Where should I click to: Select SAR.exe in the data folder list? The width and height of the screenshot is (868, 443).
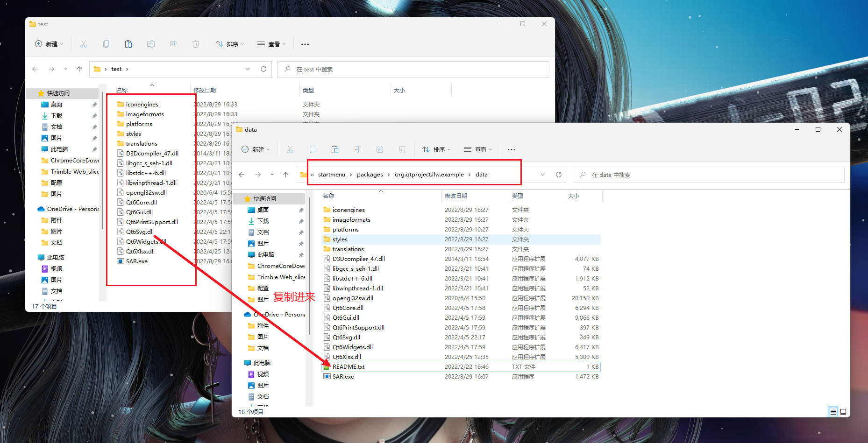coord(343,377)
